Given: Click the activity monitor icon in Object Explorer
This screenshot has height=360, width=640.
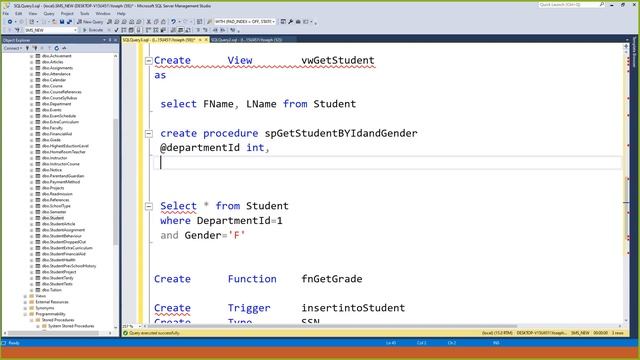Looking at the screenshot, I should tap(64, 48).
